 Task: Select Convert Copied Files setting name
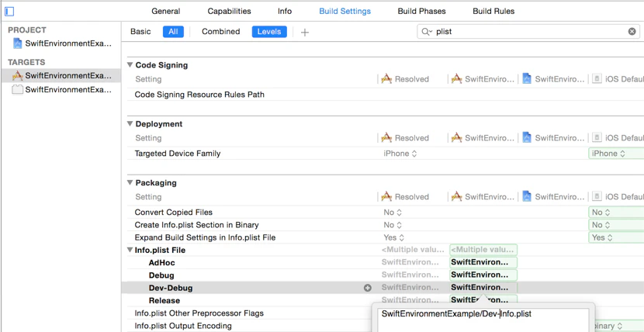(x=173, y=213)
